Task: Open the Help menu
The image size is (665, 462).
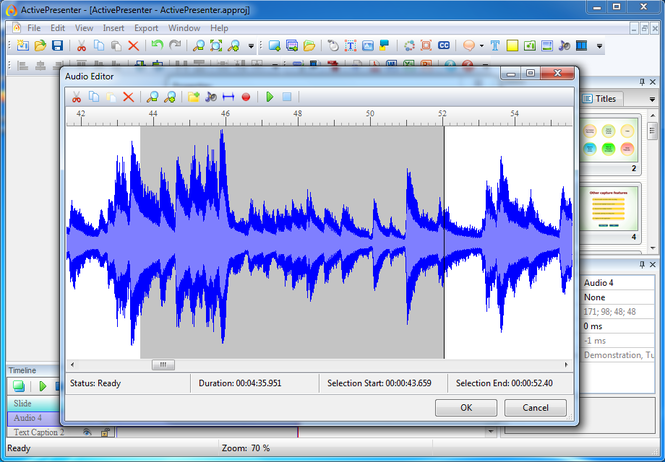Action: 219,28
